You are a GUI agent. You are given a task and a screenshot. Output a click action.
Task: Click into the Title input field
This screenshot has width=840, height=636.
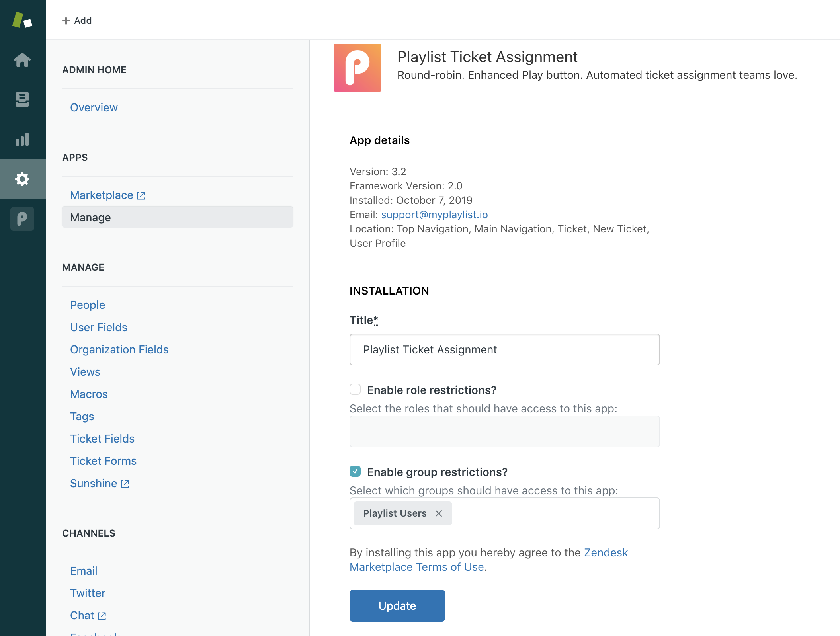pos(505,349)
